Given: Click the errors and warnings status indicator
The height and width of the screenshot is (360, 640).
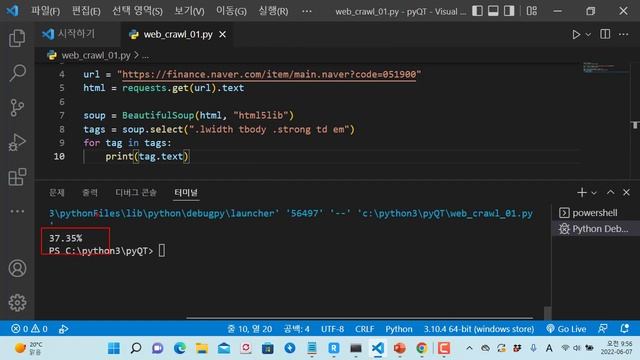Looking at the screenshot, I should (29, 329).
